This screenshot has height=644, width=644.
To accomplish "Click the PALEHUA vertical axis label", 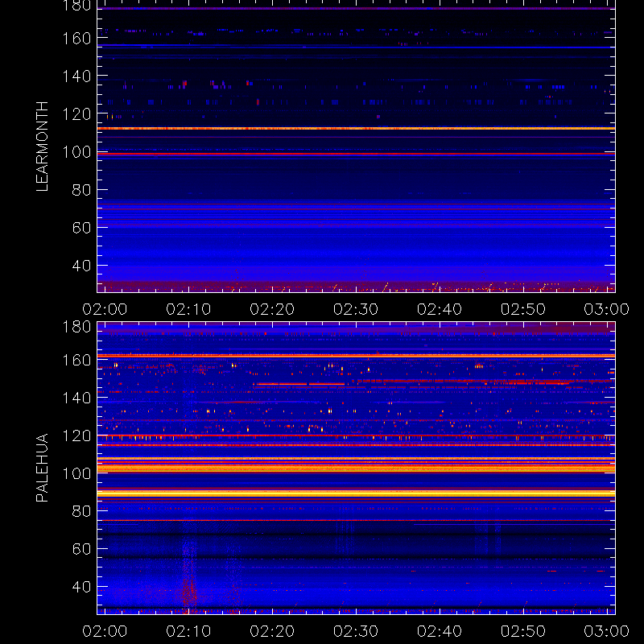I will 42,468.
